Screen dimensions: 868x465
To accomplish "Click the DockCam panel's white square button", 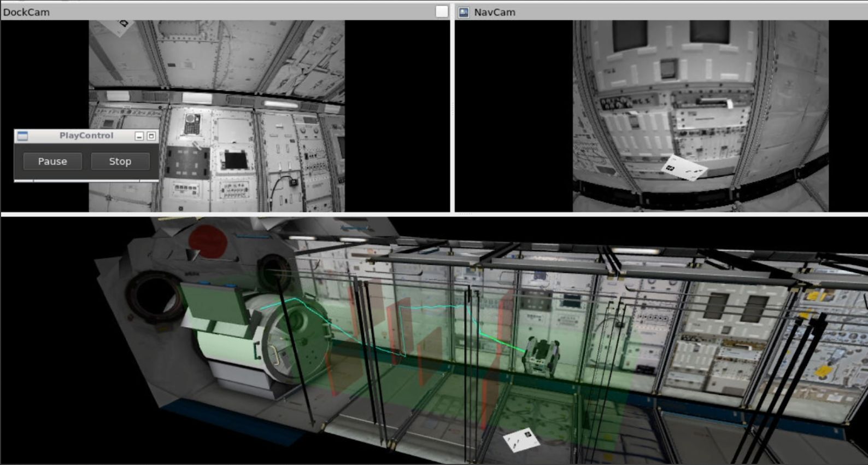I will [442, 11].
